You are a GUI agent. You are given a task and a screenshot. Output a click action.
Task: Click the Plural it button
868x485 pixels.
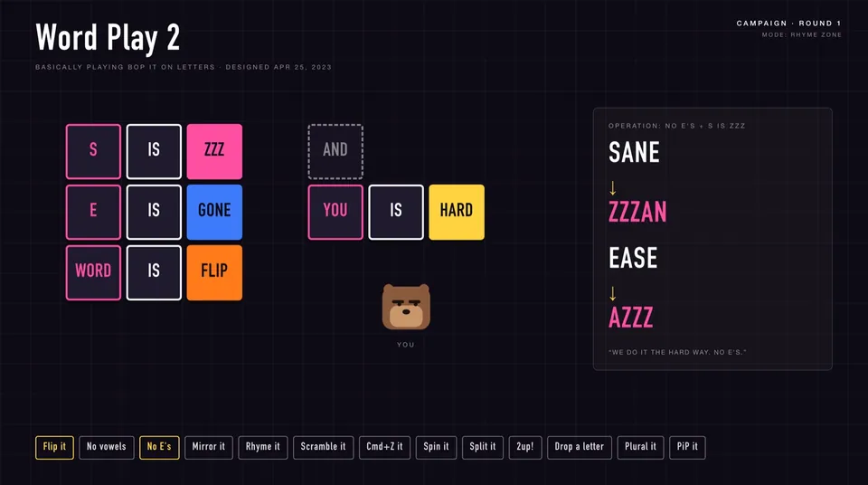pyautogui.click(x=640, y=447)
